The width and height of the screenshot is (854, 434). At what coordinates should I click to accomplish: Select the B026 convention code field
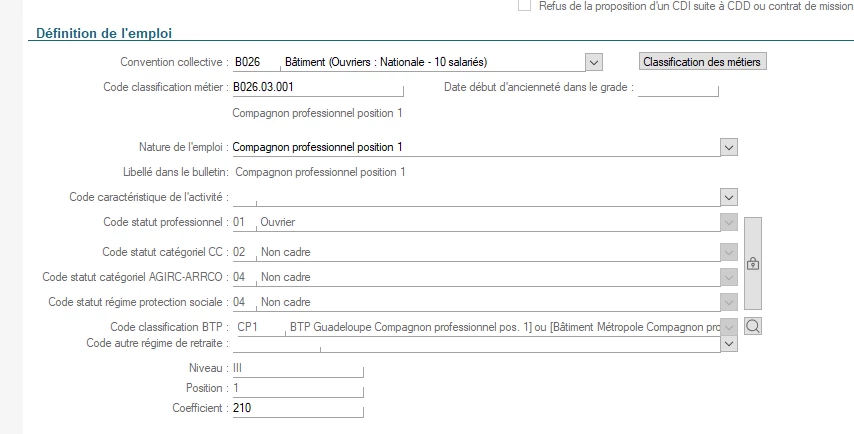[x=257, y=62]
